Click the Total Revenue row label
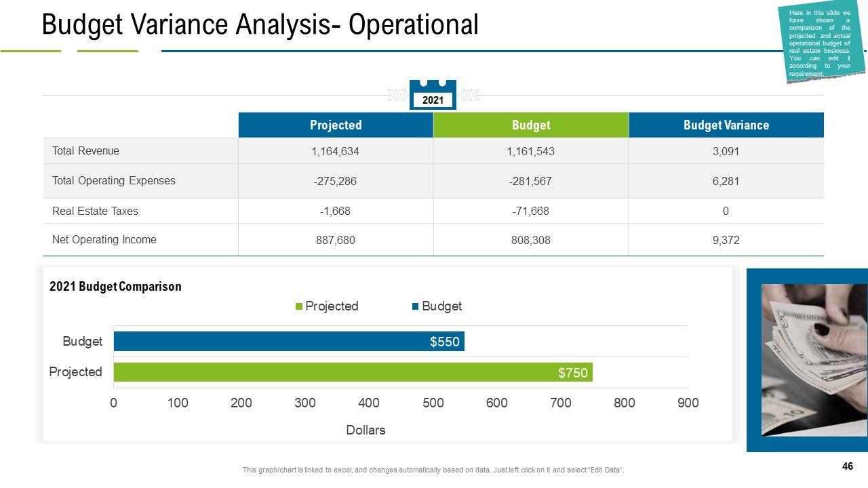 [85, 150]
